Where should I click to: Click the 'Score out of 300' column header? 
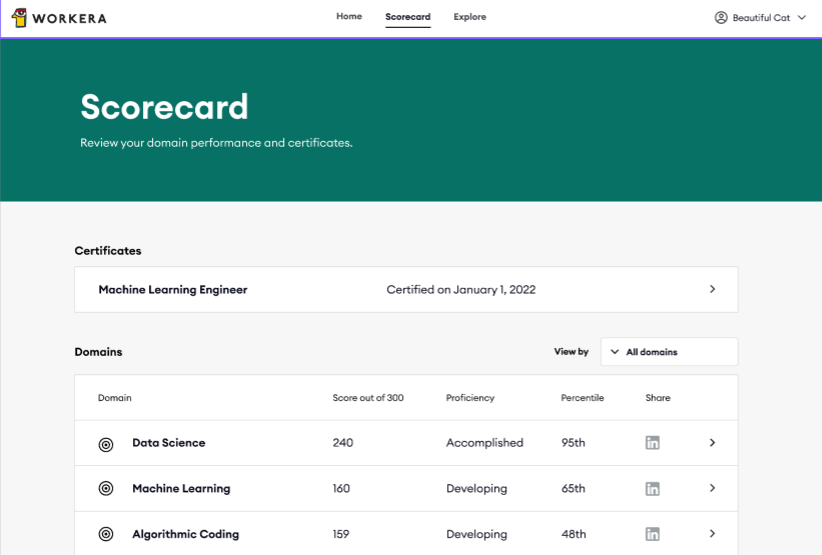click(368, 398)
